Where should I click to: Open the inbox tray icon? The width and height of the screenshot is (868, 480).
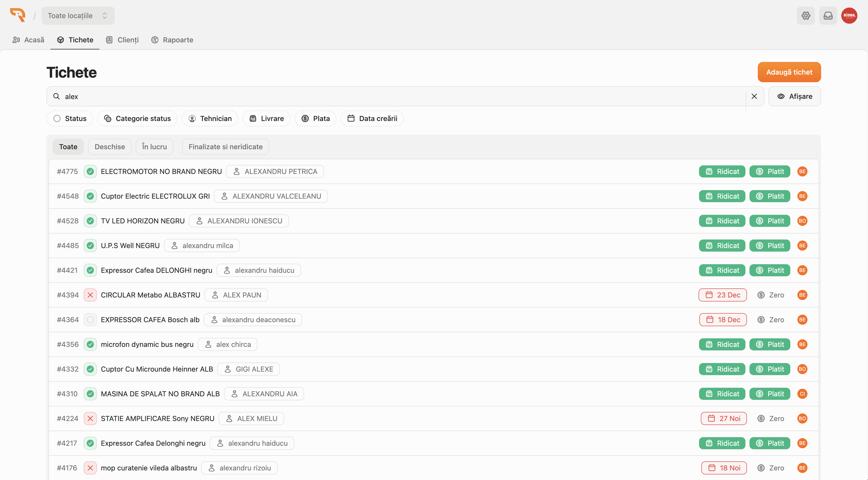[x=828, y=15]
